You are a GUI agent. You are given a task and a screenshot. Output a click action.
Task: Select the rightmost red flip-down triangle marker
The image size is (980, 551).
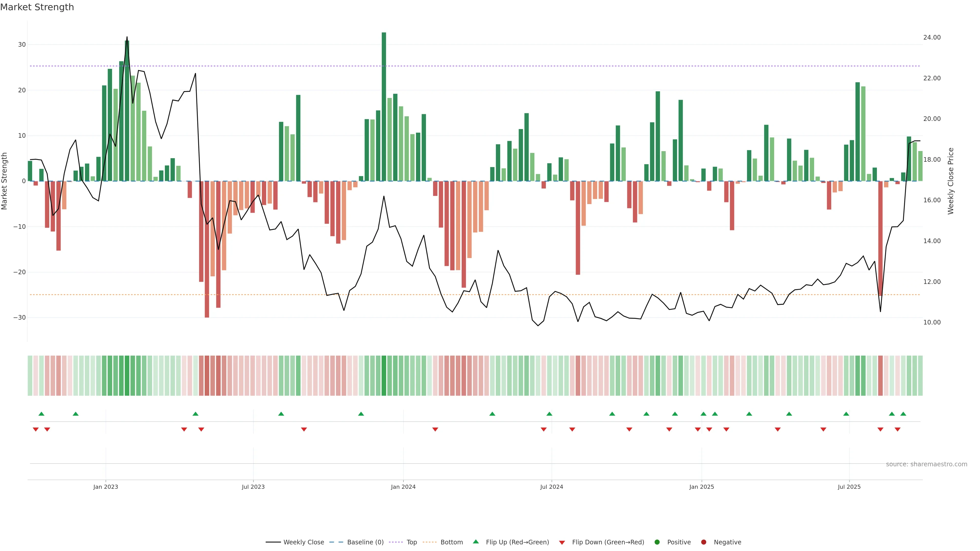[x=898, y=429]
